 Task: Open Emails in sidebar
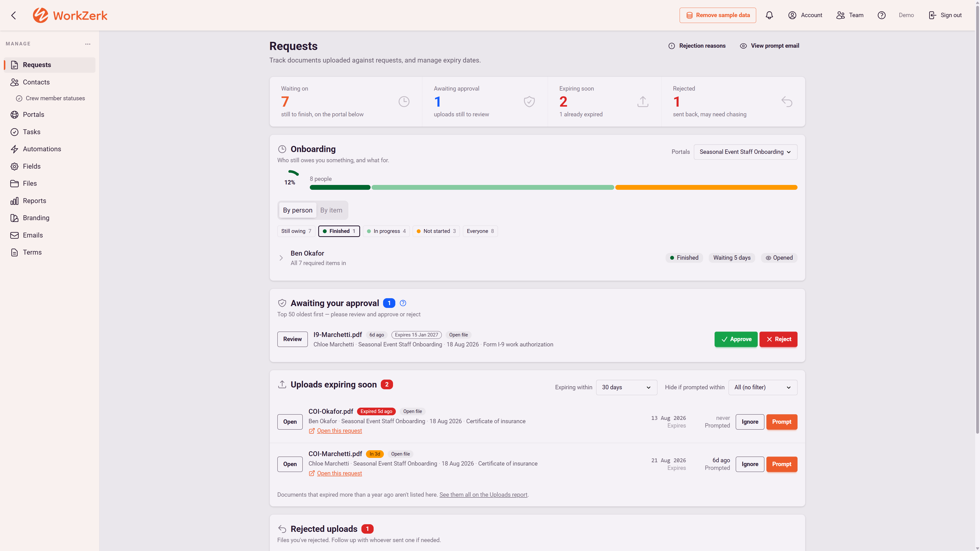[x=50, y=235]
